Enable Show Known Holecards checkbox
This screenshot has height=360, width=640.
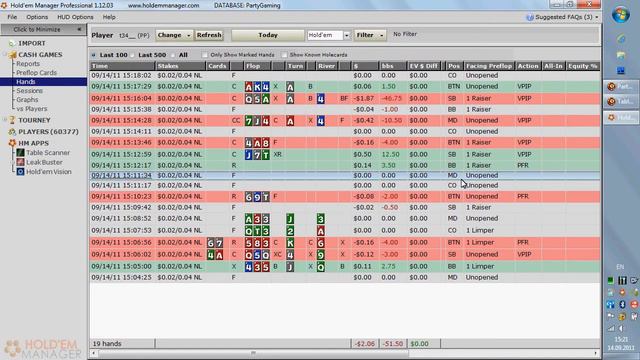click(x=284, y=55)
